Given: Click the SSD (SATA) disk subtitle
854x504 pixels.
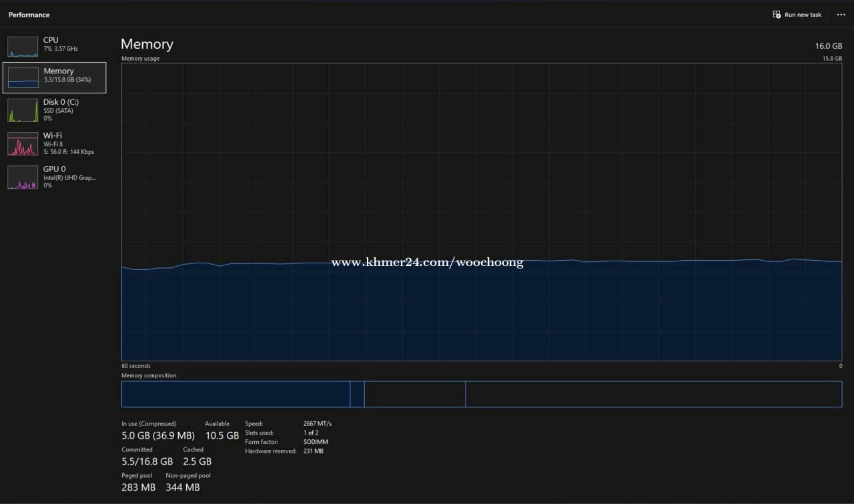Looking at the screenshot, I should click(x=58, y=111).
